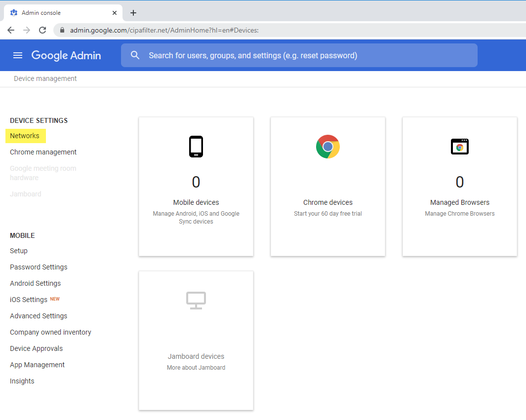Open the hamburger main menu

(x=18, y=55)
